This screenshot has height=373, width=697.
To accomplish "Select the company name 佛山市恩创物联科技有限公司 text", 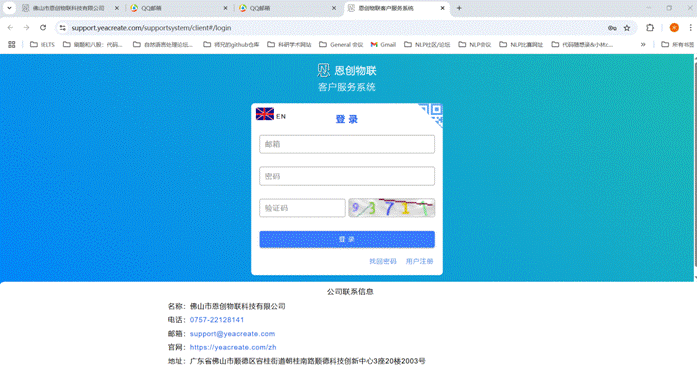I will pyautogui.click(x=237, y=306).
